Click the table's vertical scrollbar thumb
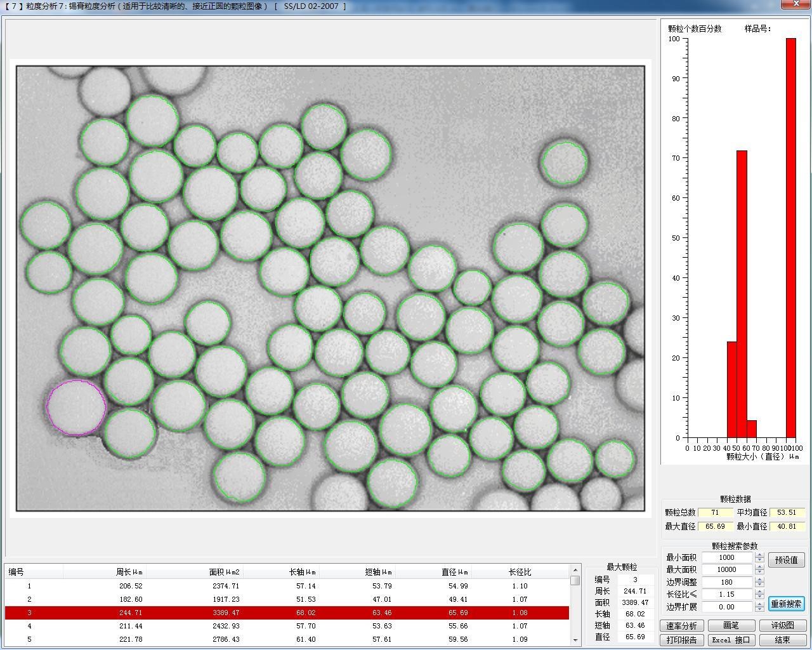Viewport: 812px width, 650px height. 575,580
